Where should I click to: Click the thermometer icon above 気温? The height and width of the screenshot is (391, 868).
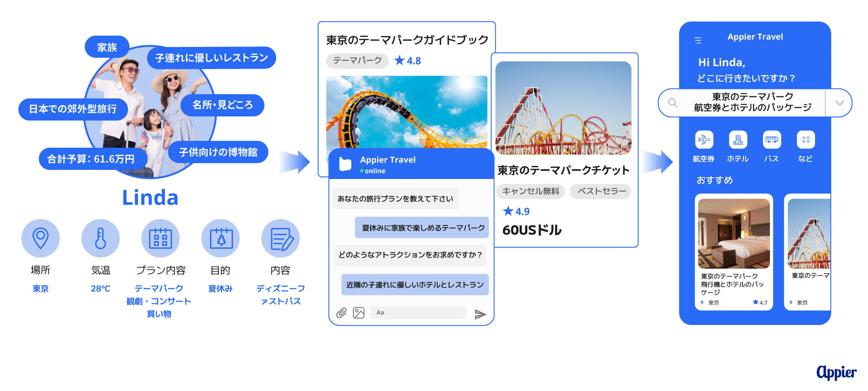(100, 238)
